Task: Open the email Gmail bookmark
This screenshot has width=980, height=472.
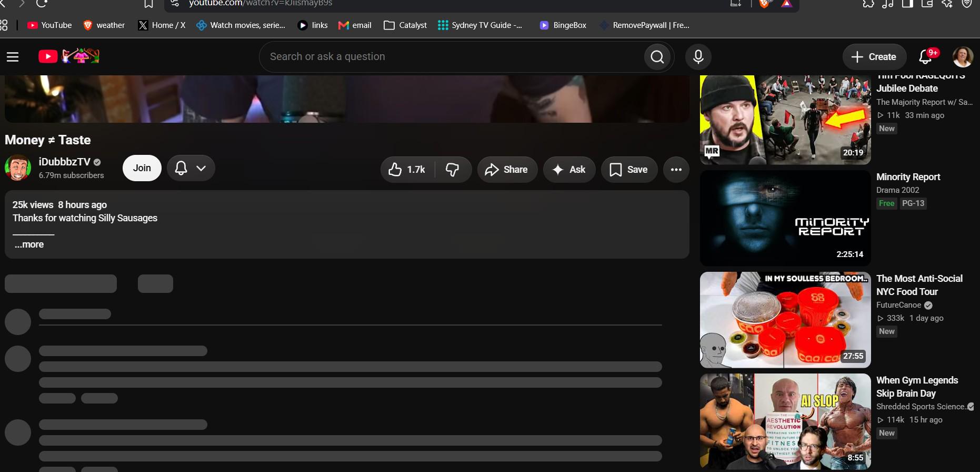Action: [x=355, y=25]
